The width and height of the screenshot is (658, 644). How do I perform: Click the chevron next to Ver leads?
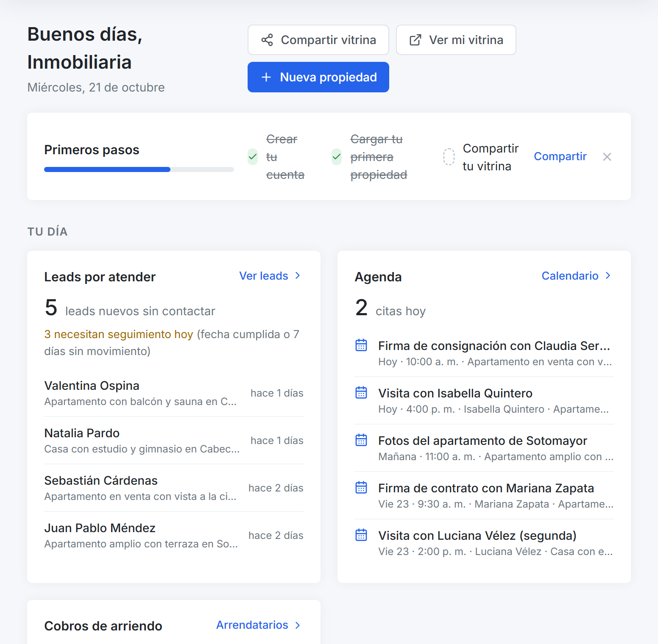298,276
